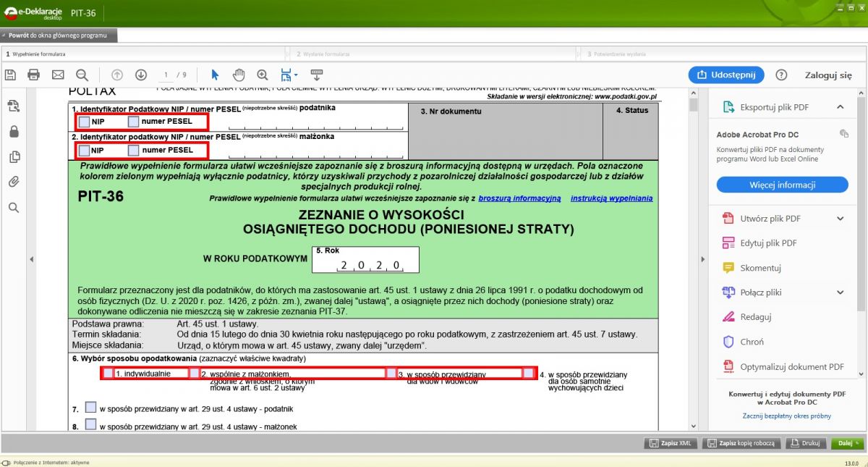The image size is (868, 467).
Task: Click Więcej informacji button
Action: tap(783, 185)
